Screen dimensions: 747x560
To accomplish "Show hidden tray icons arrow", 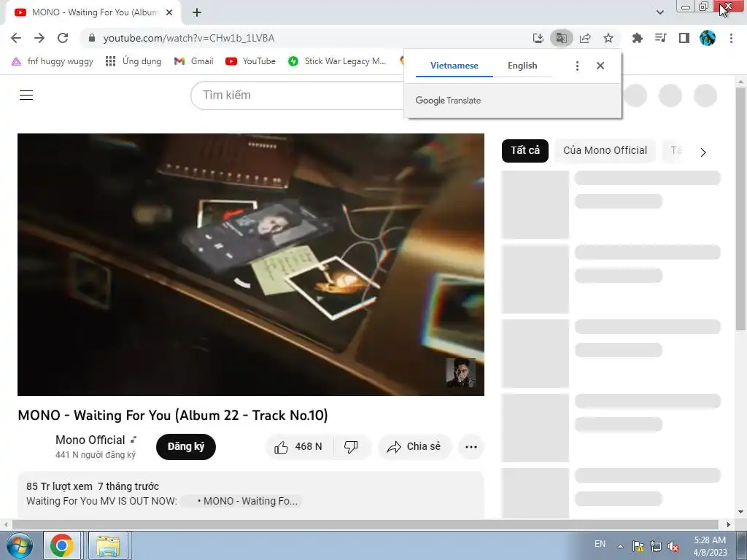I will coord(620,546).
